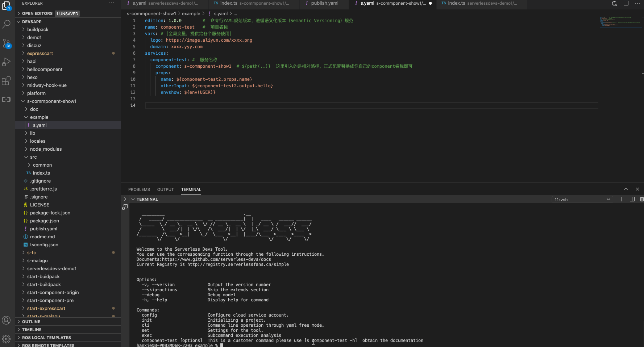Open Source Control view with 31 badge
Image resolution: width=644 pixels, height=347 pixels.
pos(7,43)
